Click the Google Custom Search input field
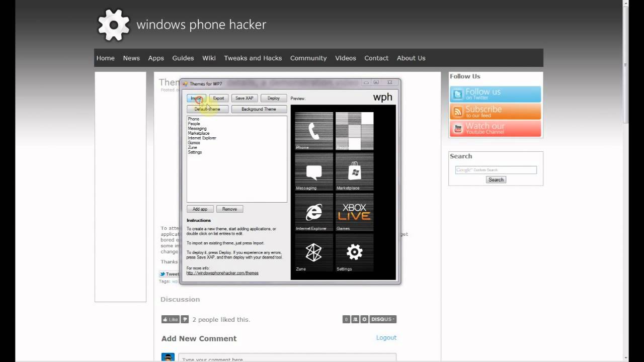644x362 pixels. pos(496,170)
